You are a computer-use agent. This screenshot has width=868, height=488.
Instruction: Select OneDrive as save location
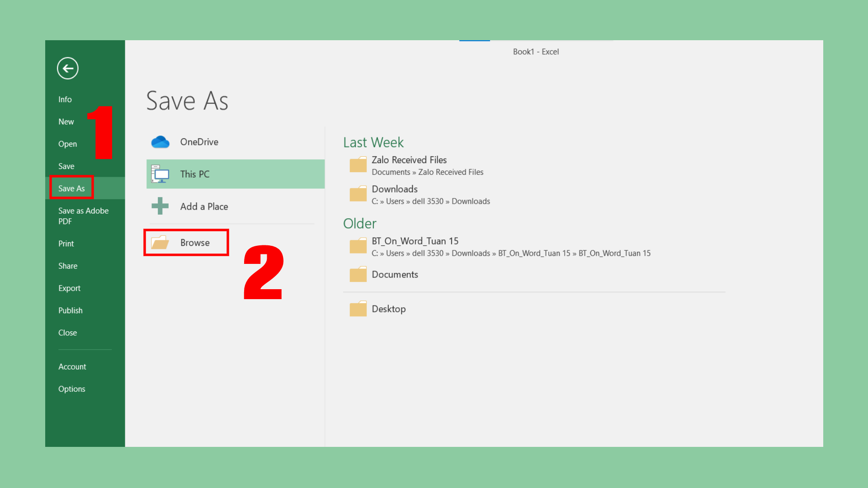coord(236,142)
